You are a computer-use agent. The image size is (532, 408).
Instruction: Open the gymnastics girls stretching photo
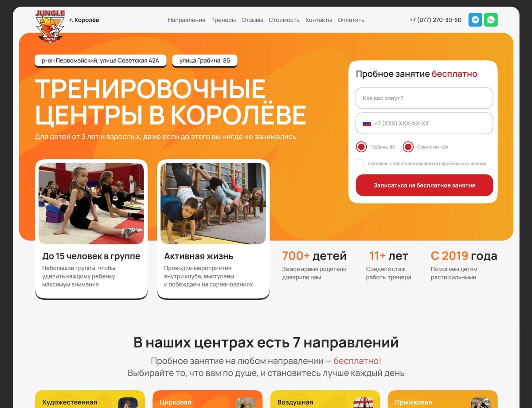click(91, 203)
